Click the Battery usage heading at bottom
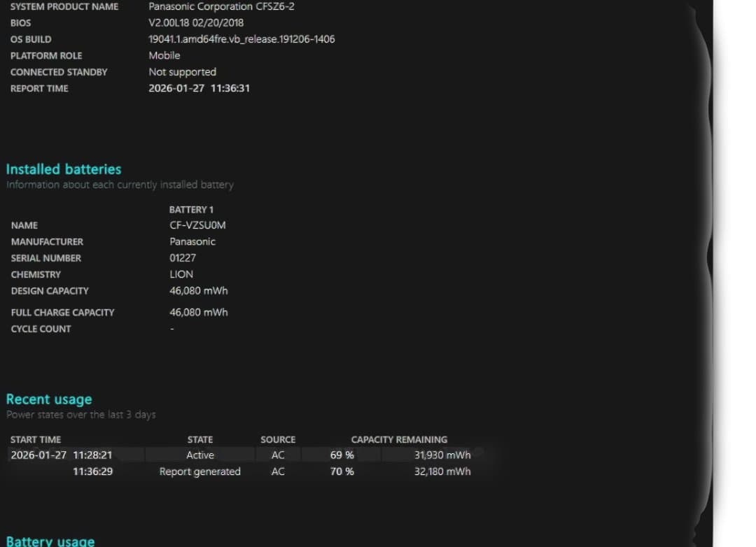 [x=50, y=541]
